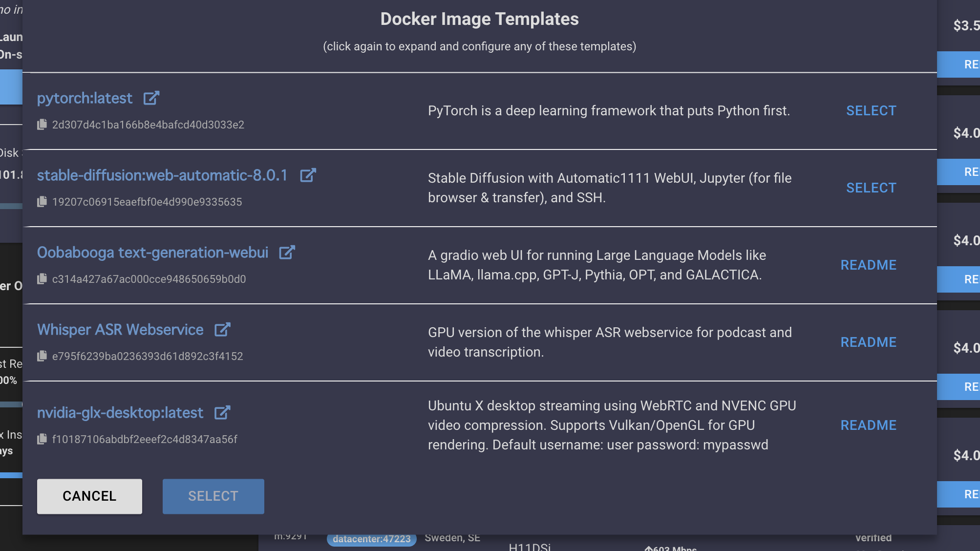Click the hash text 2d307d4c1ba166b8e4bafcd40d3033e2
The height and width of the screenshot is (551, 980).
click(148, 125)
